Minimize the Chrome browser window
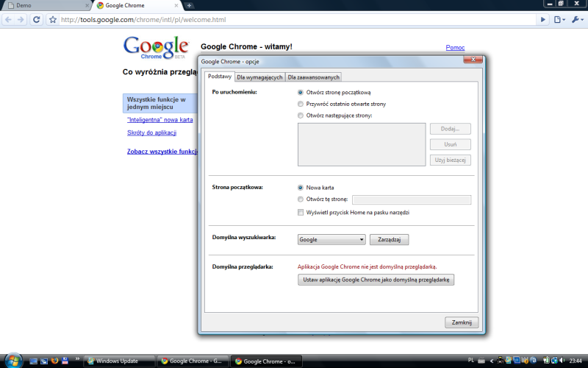 pos(549,4)
